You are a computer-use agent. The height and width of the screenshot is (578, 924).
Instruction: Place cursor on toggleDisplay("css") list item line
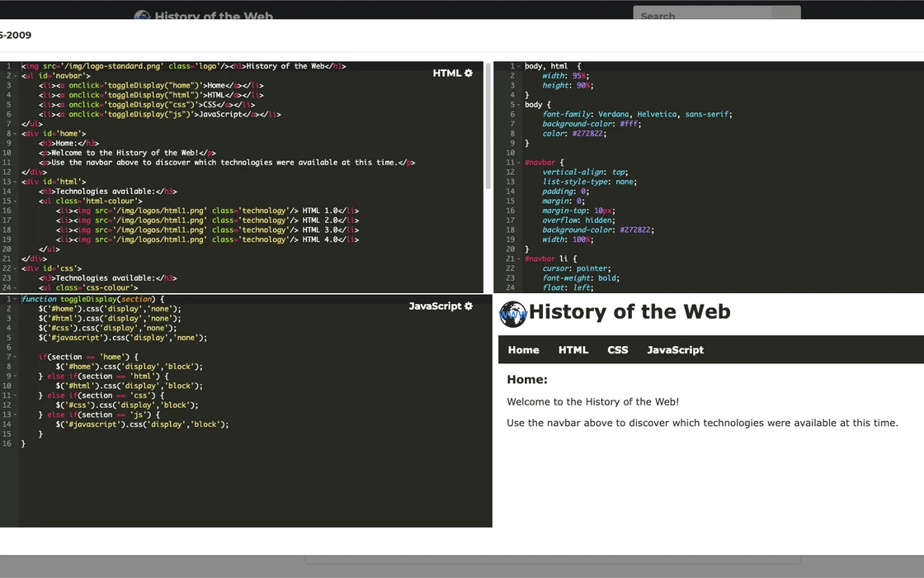coord(147,105)
